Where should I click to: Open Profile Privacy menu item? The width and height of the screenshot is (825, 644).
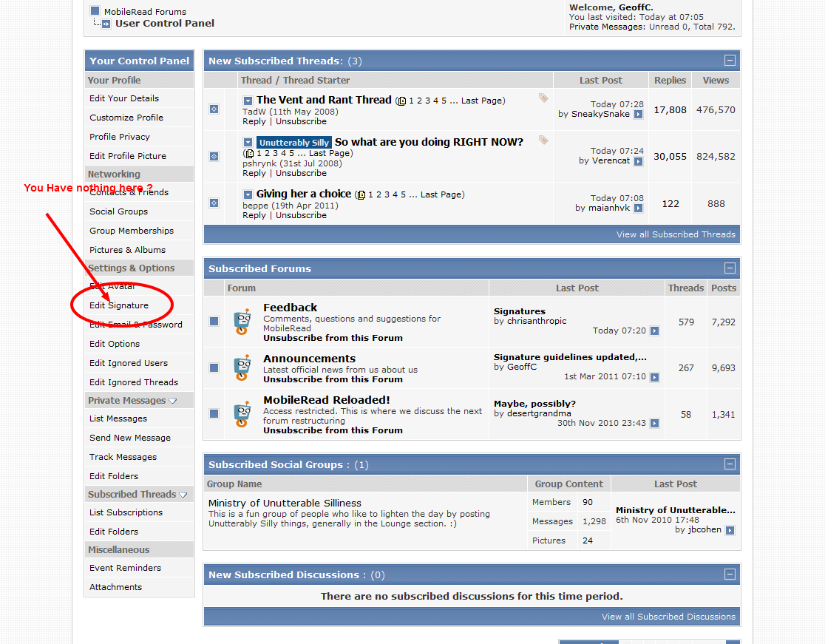tap(120, 137)
